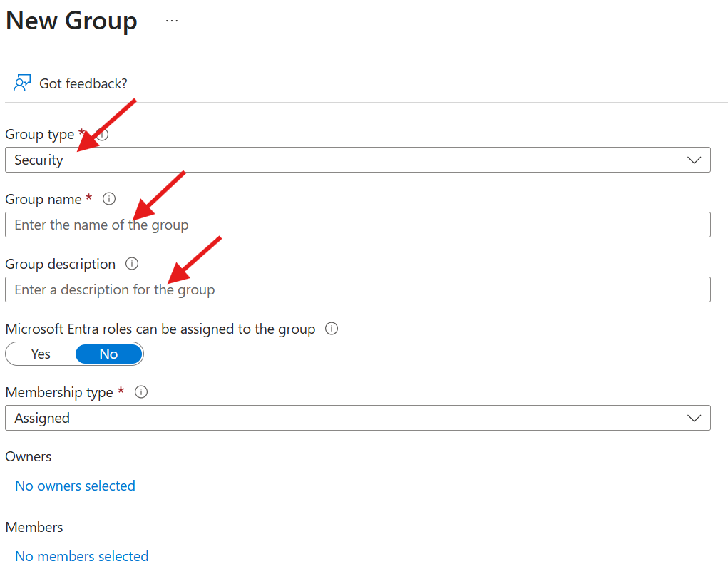Click info icon next to Group type
This screenshot has height=574, width=728.
pyautogui.click(x=103, y=134)
